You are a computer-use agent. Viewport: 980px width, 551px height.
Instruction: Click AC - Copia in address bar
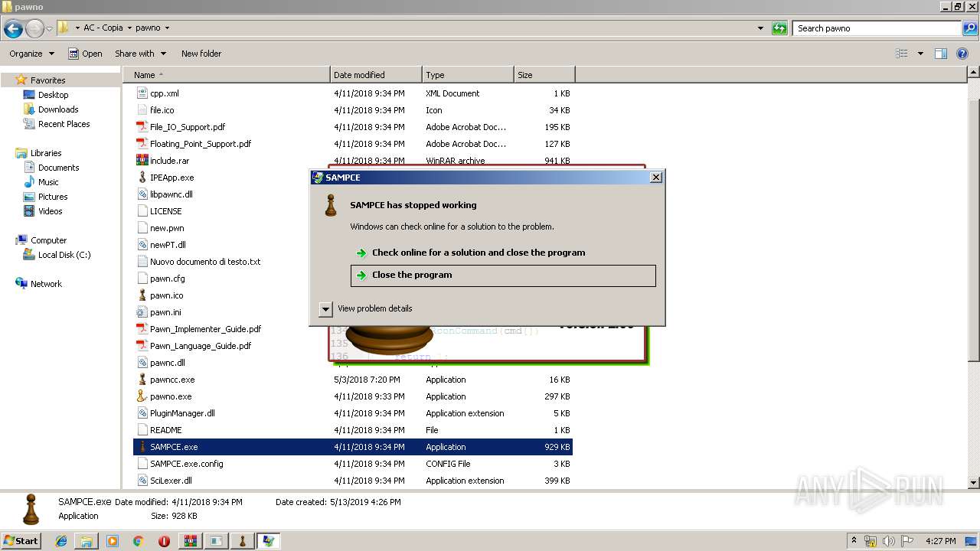(x=103, y=28)
